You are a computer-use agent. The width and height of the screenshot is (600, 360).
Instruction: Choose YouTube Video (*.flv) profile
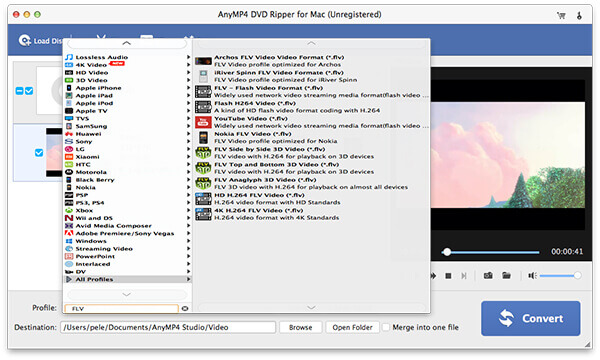(x=312, y=122)
